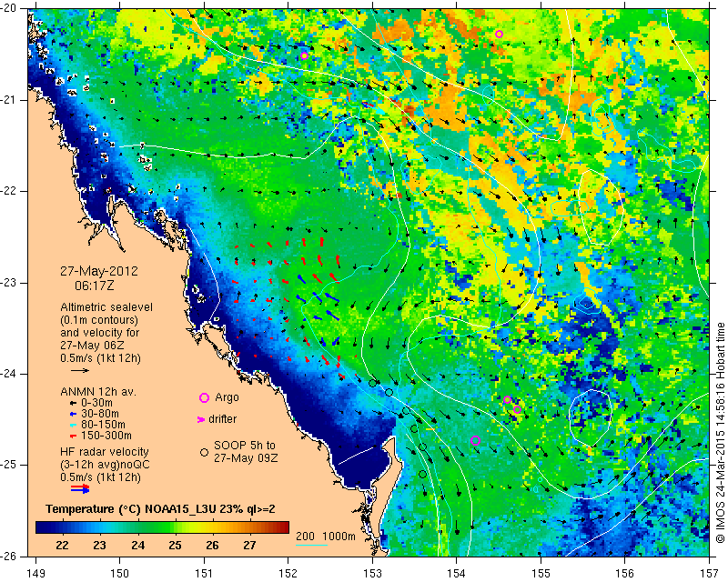Viewport: 728px width, 582px height.
Task: Select the Argo float marker near 24.7S 154.2E
Action: point(475,440)
